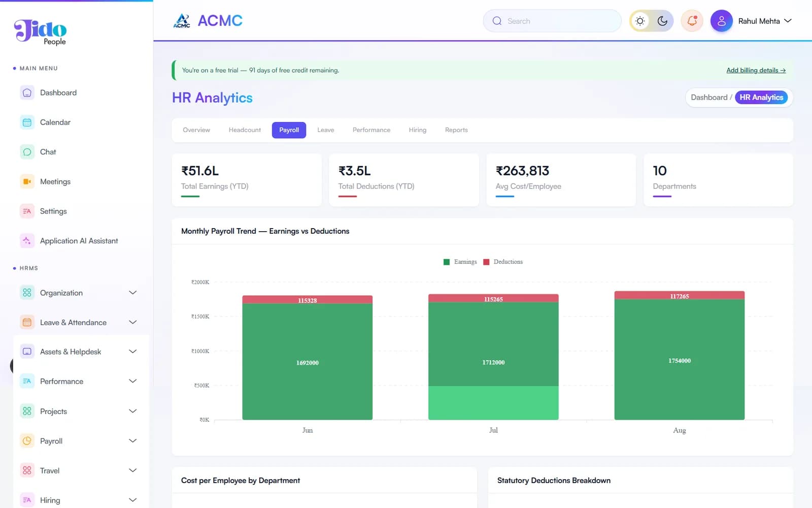Click the search magnifier icon

(x=497, y=21)
